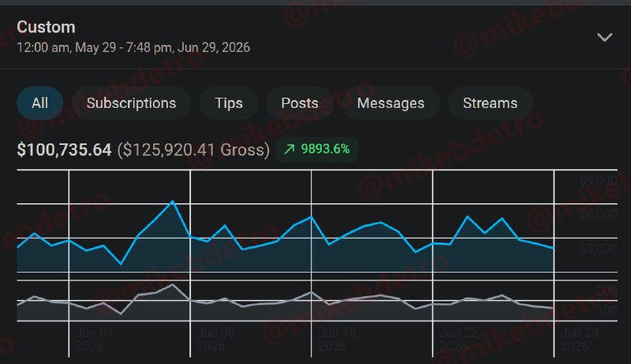
Task: Click the Jun 29, 2026 axis label
Action: point(581,340)
